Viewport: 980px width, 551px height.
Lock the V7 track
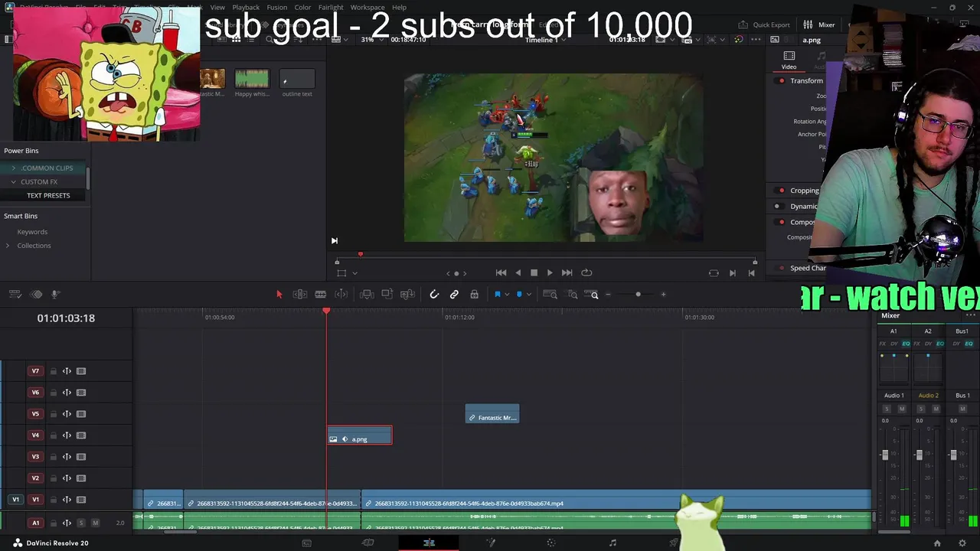coord(53,371)
